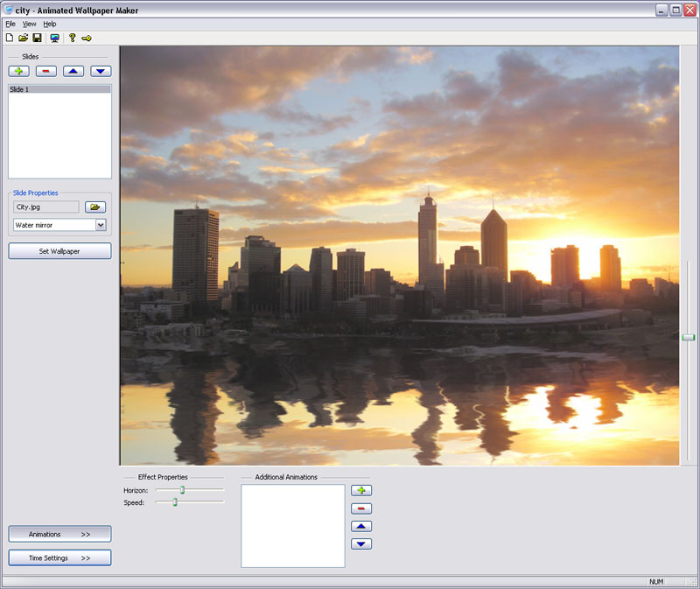Adjust the Horizon slider handle
This screenshot has height=589, width=700.
184,490
